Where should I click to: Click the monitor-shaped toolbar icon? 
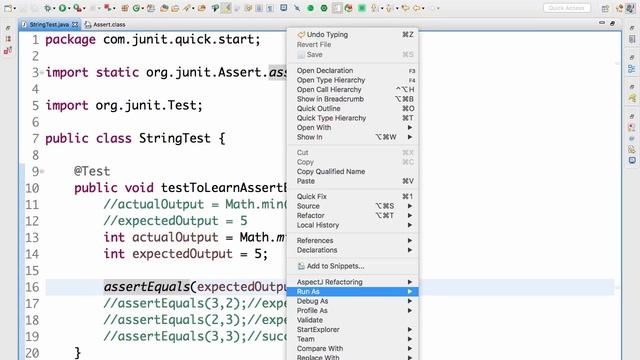pyautogui.click(x=283, y=8)
